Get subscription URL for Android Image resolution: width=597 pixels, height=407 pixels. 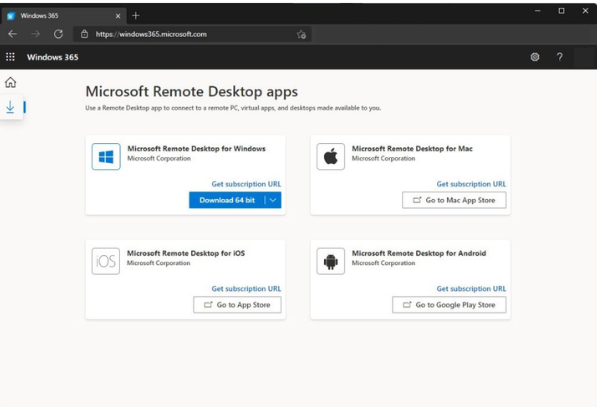coord(471,289)
